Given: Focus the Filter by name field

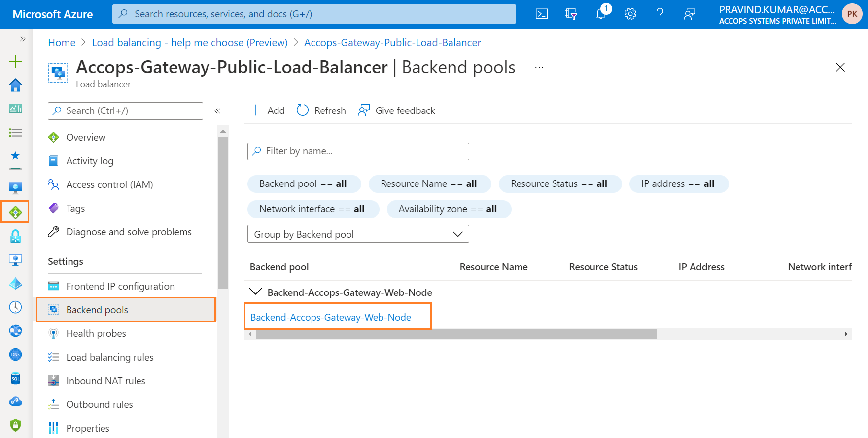Looking at the screenshot, I should click(358, 151).
